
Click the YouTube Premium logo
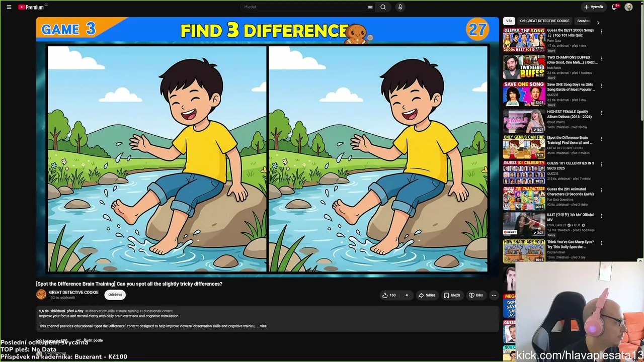[x=32, y=7]
